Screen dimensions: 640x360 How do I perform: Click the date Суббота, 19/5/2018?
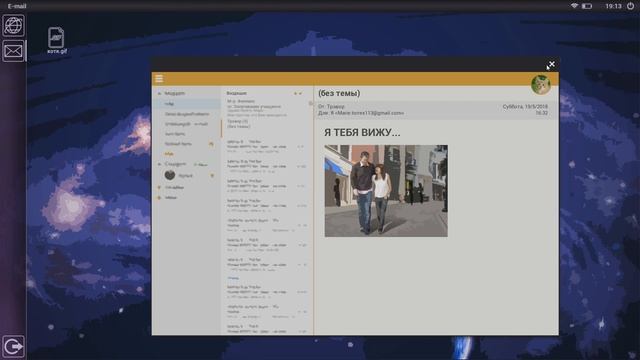coord(525,107)
